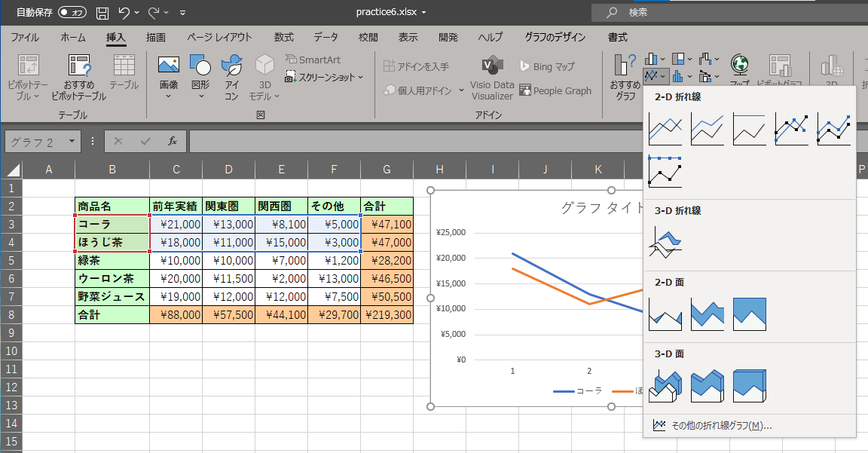The image size is (868, 453).
Task: Toggle the 自動保存 switch
Action: coord(72,12)
